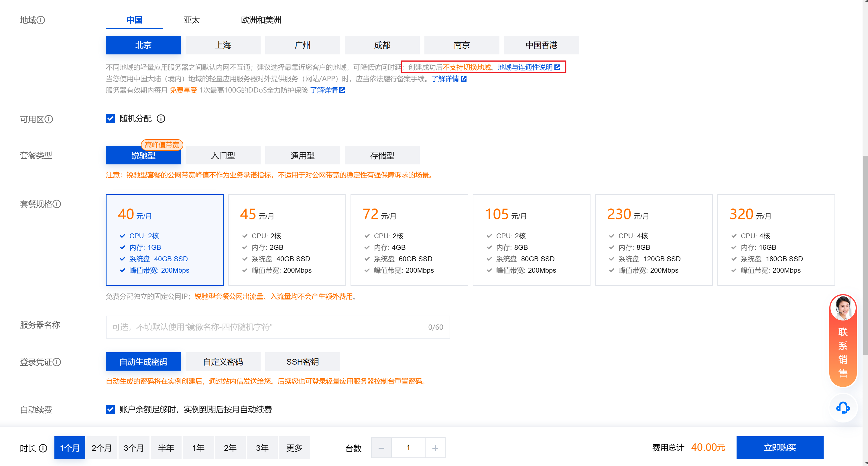
Task: Click the info icon beside 地域 label
Action: pos(41,20)
